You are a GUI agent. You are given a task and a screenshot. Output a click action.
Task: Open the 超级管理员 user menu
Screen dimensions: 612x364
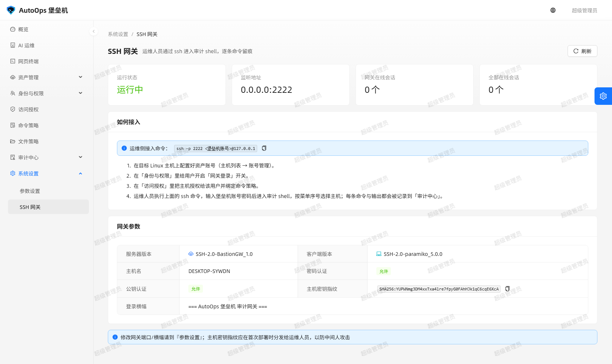584,10
